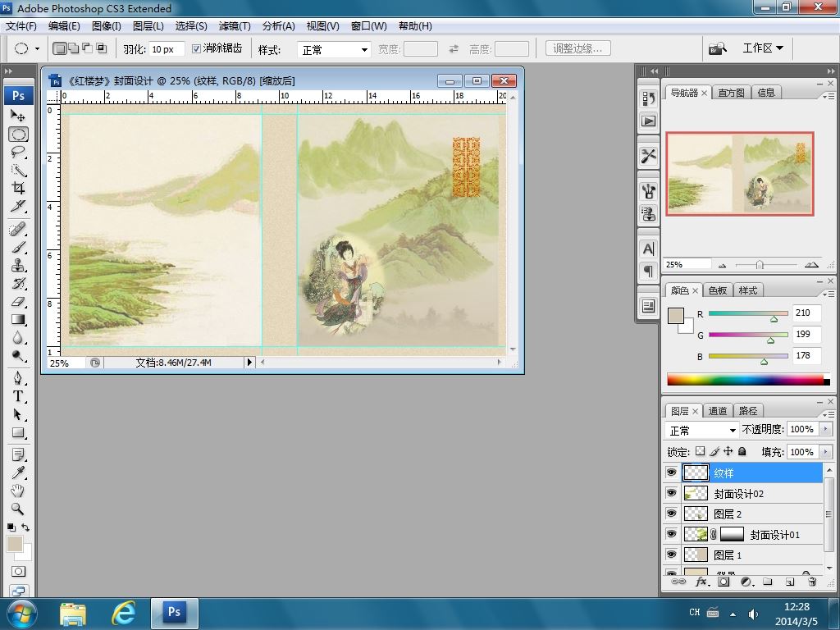Toggle Quick Mask mode
The width and height of the screenshot is (840, 630).
[18, 572]
